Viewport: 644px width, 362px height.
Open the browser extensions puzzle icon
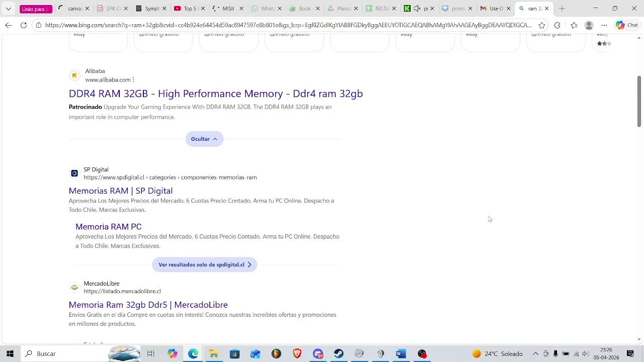click(557, 25)
